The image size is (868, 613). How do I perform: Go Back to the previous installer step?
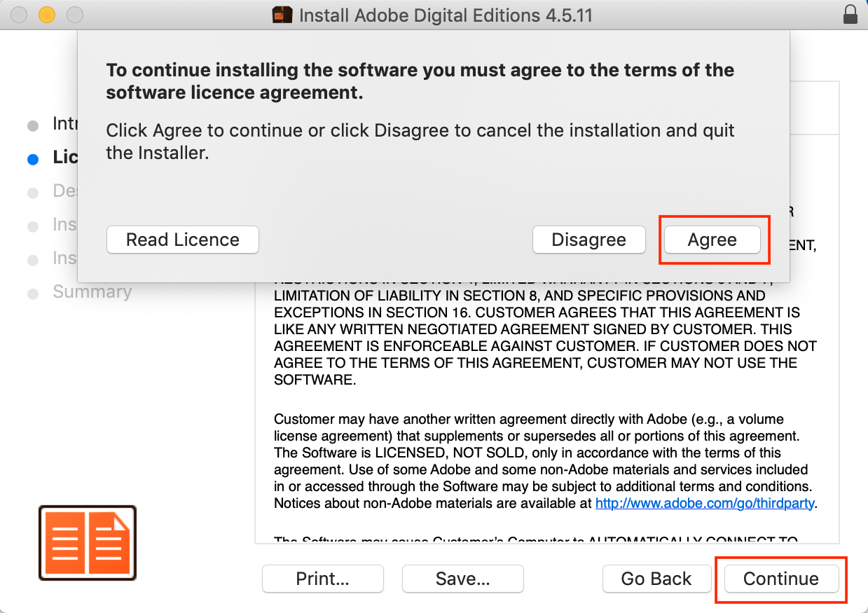tap(656, 579)
